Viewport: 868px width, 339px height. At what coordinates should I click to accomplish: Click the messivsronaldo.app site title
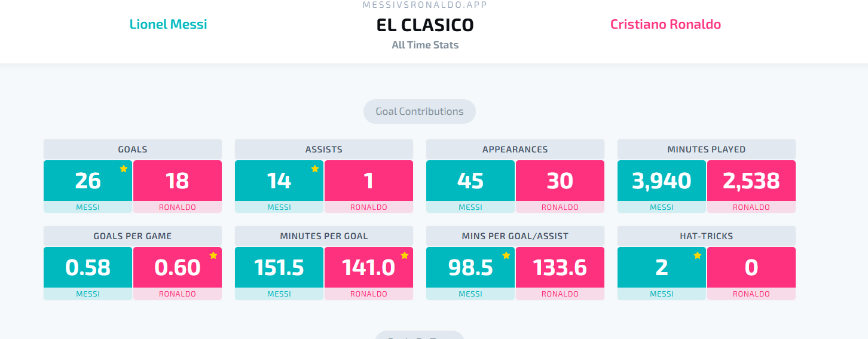[x=425, y=5]
